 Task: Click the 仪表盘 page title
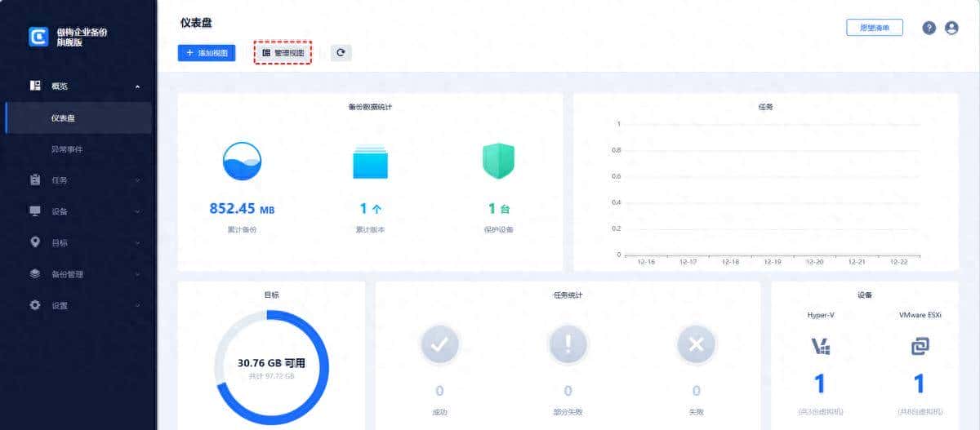pyautogui.click(x=197, y=23)
